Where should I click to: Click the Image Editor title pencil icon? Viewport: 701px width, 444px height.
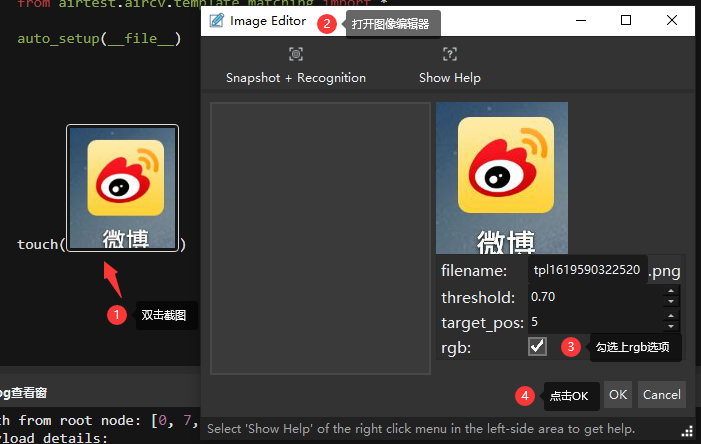click(x=216, y=21)
